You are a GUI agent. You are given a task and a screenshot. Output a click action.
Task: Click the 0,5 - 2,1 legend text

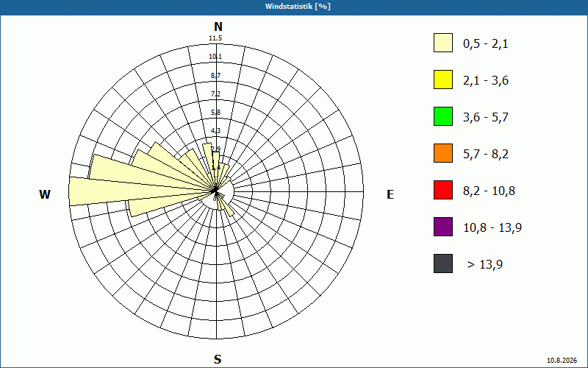pyautogui.click(x=486, y=44)
